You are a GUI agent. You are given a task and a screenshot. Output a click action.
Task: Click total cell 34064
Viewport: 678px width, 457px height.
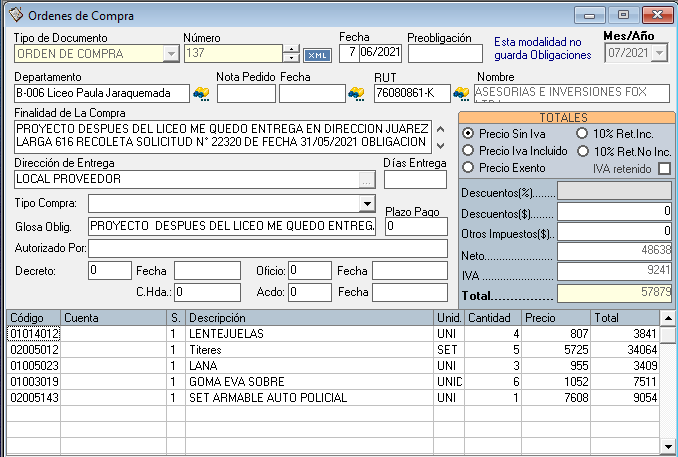click(625, 350)
